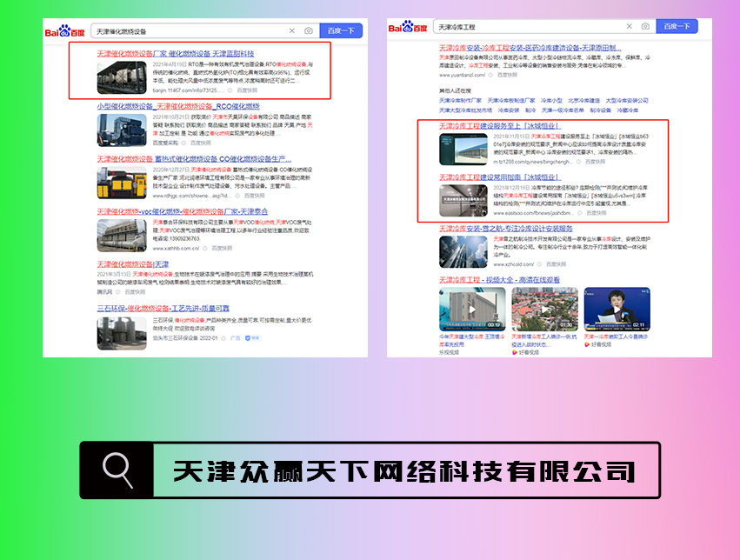Play the video with duration 00:19
This screenshot has height=560, width=740.
(472, 310)
